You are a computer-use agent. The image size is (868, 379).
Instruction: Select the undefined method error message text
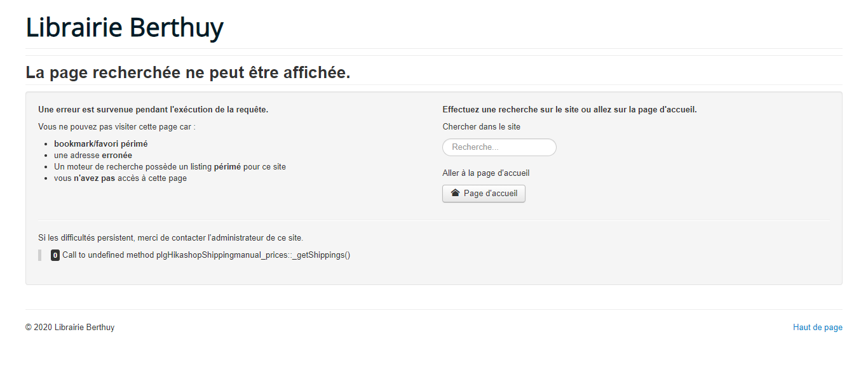(x=207, y=255)
